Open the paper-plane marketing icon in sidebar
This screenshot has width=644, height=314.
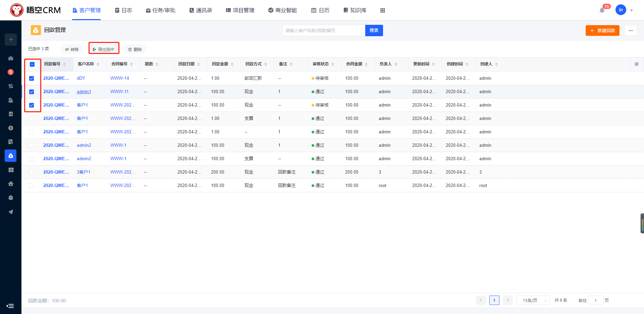[x=11, y=212]
